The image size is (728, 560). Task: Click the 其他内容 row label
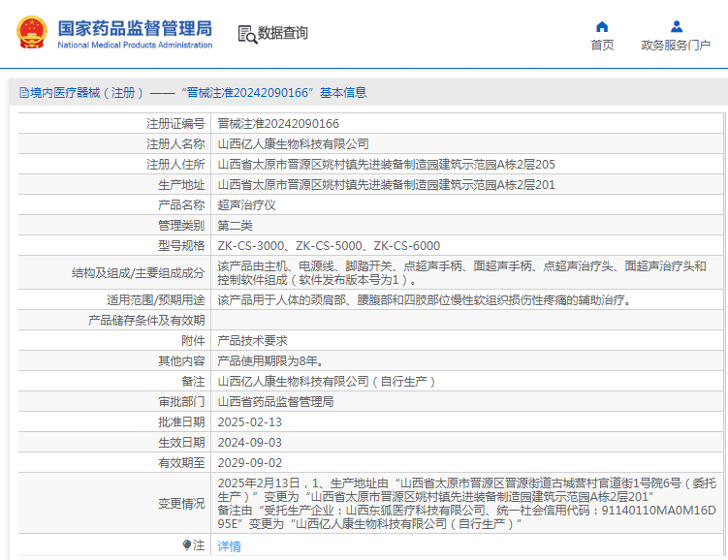tap(181, 361)
